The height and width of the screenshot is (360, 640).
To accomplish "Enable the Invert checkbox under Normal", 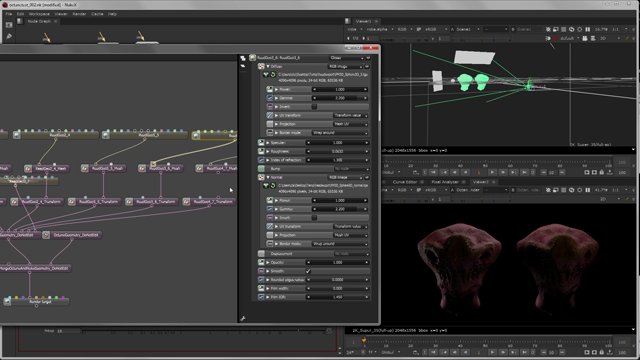I will [314, 218].
